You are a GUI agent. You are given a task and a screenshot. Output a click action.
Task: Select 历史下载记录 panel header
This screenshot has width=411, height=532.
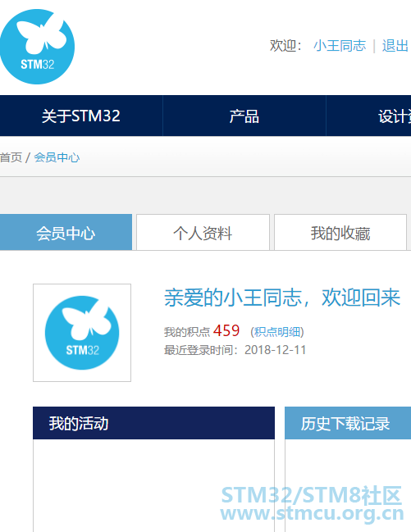point(348,423)
